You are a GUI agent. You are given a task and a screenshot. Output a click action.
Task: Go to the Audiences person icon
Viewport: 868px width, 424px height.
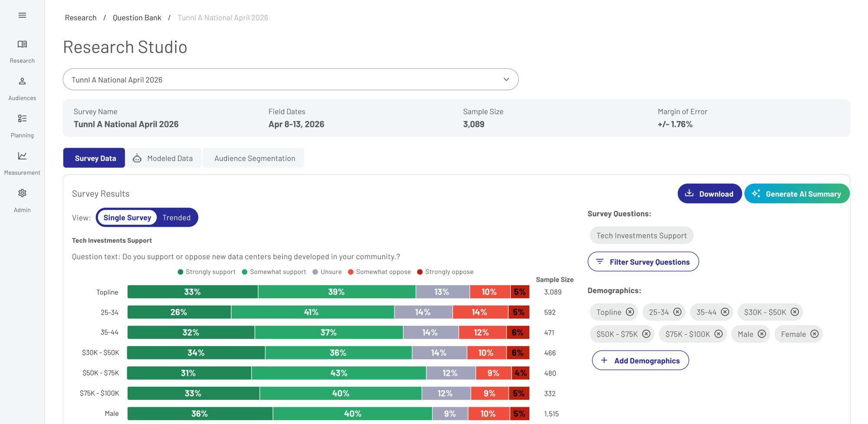pos(22,82)
